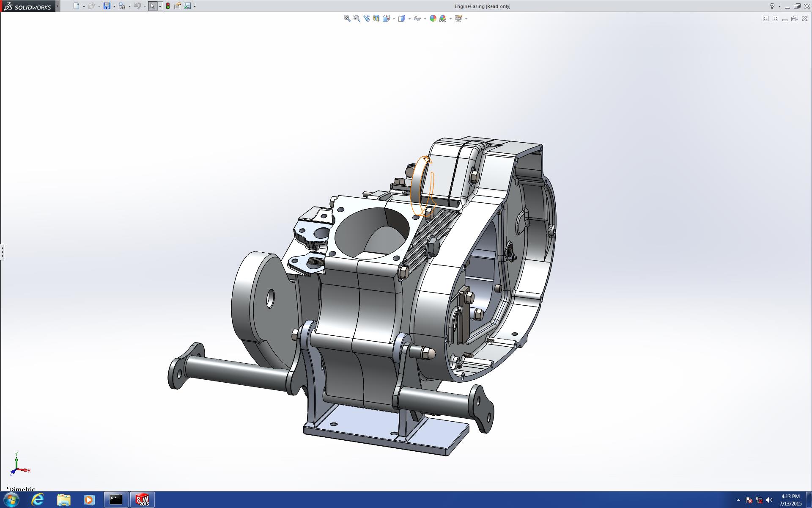This screenshot has height=508, width=812.
Task: Open the Help question mark menu
Action: pyautogui.click(x=772, y=6)
